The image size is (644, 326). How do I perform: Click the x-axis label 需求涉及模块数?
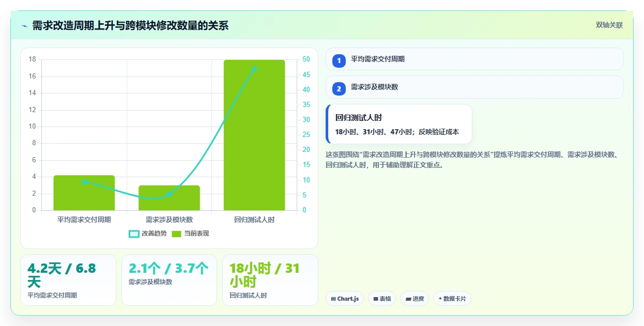pyautogui.click(x=169, y=220)
